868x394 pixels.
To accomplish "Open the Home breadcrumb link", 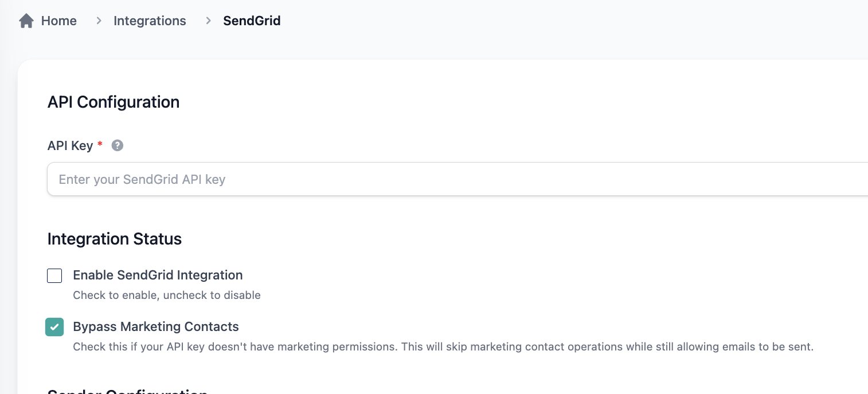I will coord(58,21).
